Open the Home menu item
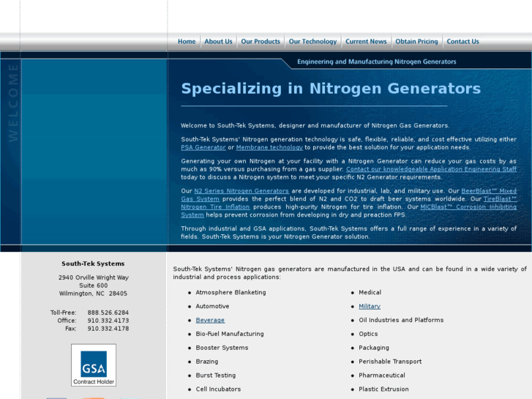532x399 pixels. point(187,42)
